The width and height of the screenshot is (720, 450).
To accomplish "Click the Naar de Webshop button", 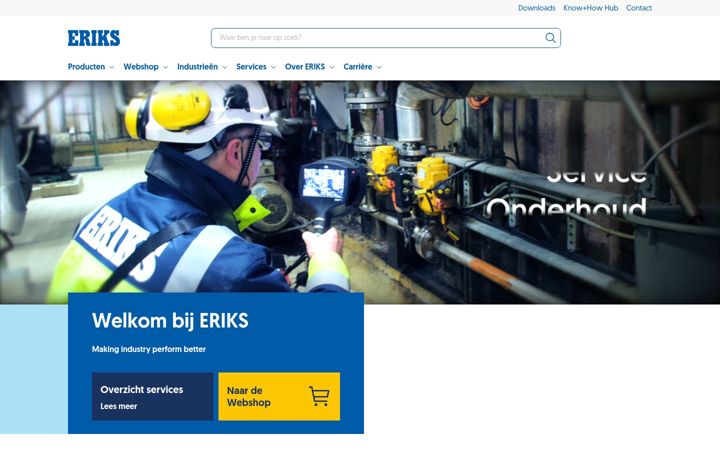I will [279, 396].
